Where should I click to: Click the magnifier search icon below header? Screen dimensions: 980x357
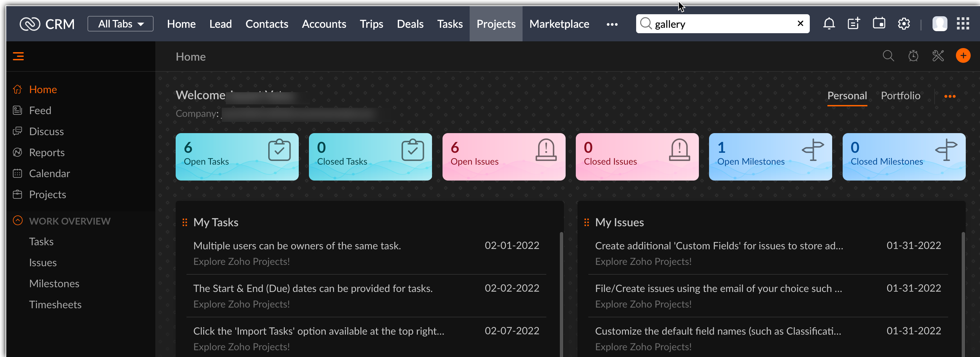(x=888, y=56)
